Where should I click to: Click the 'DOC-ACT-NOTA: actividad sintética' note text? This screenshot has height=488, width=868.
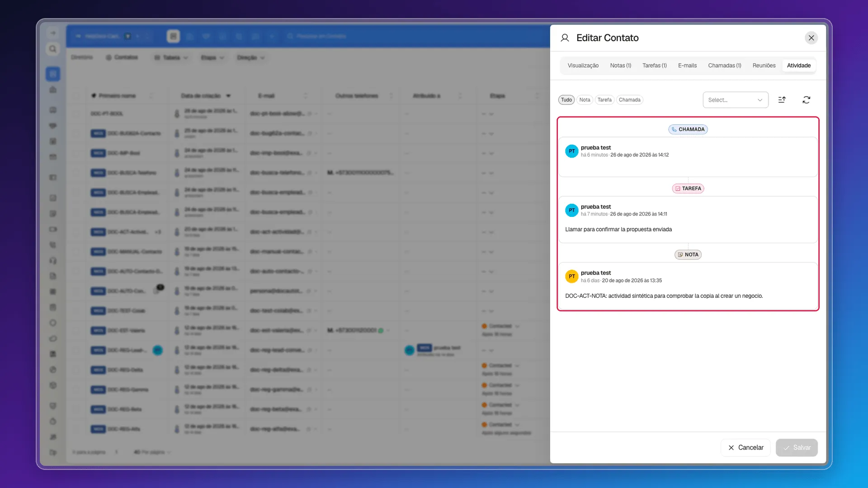(x=664, y=296)
